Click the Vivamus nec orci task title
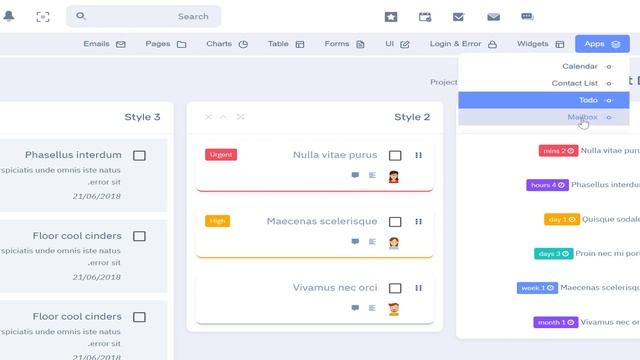Screen dimensions: 640x360 pos(335,288)
